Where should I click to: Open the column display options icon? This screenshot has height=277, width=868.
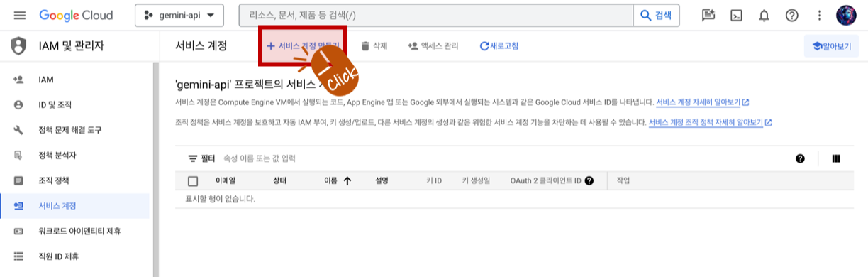pos(836,158)
